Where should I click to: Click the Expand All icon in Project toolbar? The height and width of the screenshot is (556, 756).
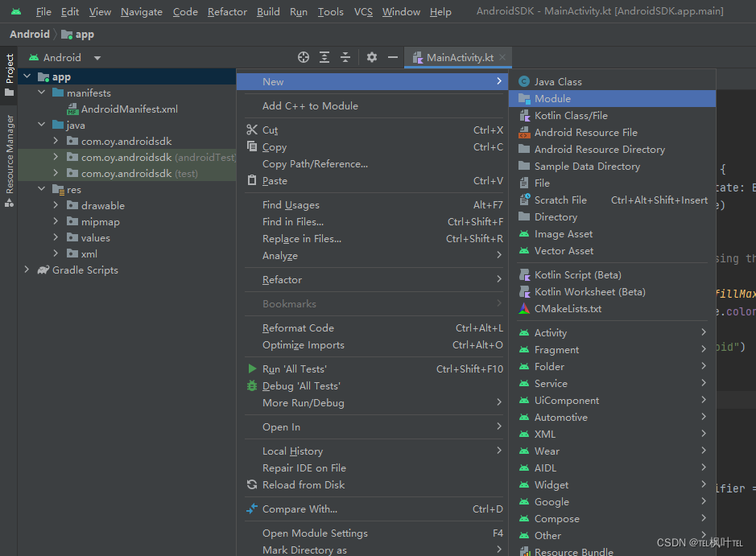click(x=324, y=57)
